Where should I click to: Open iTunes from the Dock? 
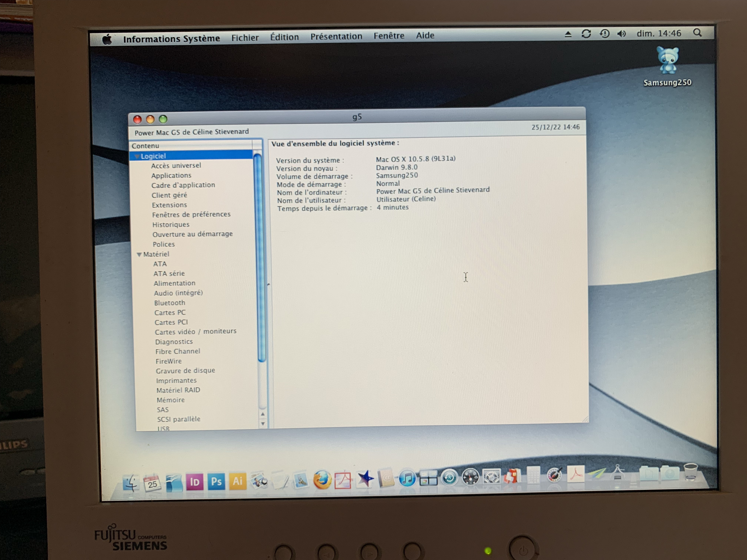coord(407,478)
